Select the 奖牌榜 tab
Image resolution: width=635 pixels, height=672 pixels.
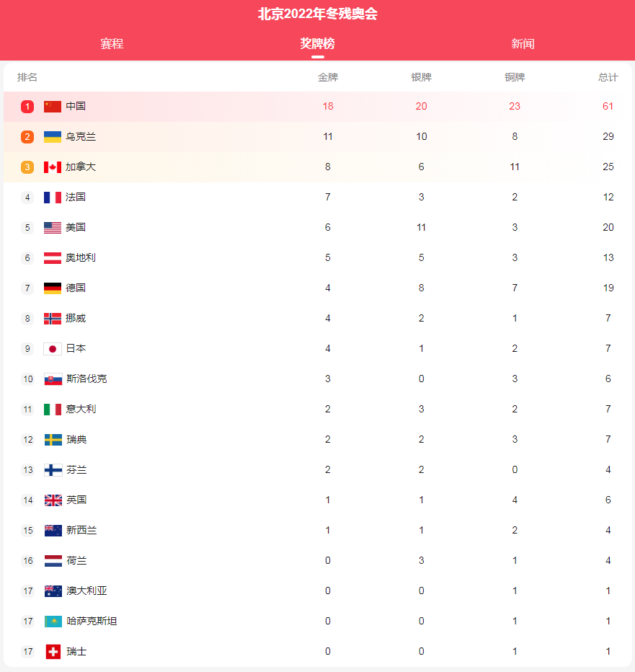pyautogui.click(x=317, y=44)
